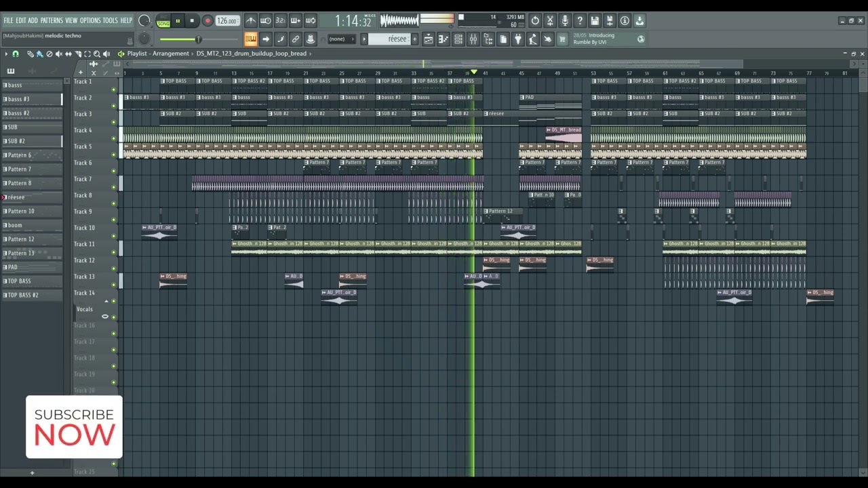Adjust the master volume knob

point(144,20)
